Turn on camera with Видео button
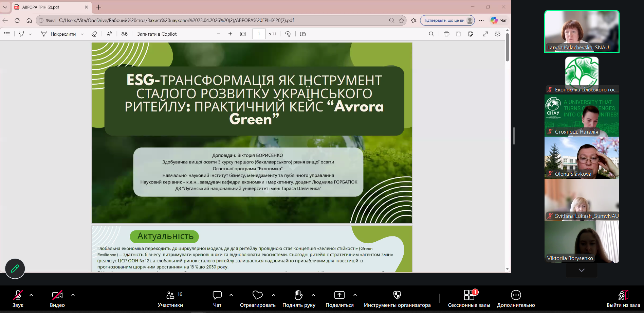 (57, 298)
